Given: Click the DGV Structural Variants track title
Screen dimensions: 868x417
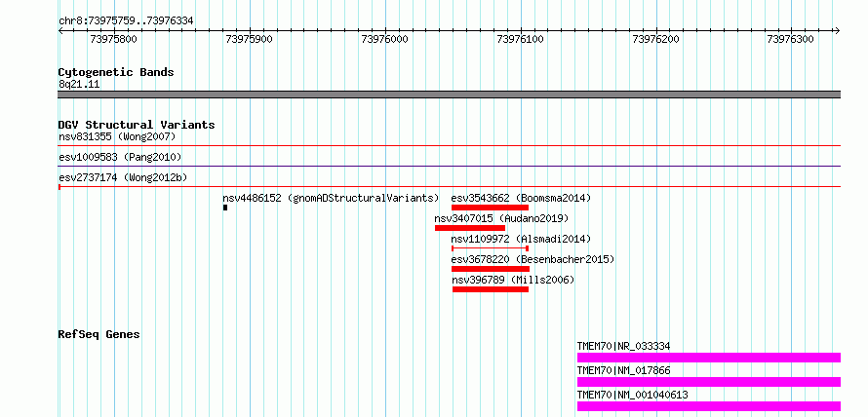Looking at the screenshot, I should coord(137,125).
